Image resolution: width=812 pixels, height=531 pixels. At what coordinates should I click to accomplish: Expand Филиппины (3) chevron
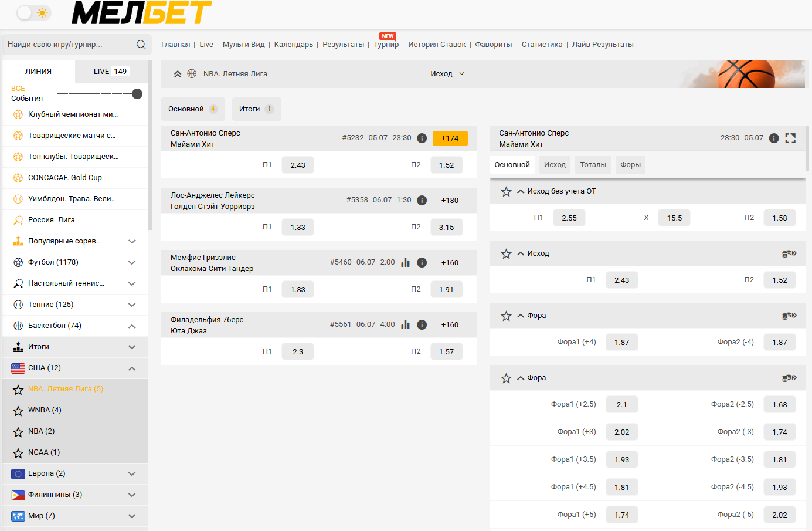point(132,495)
